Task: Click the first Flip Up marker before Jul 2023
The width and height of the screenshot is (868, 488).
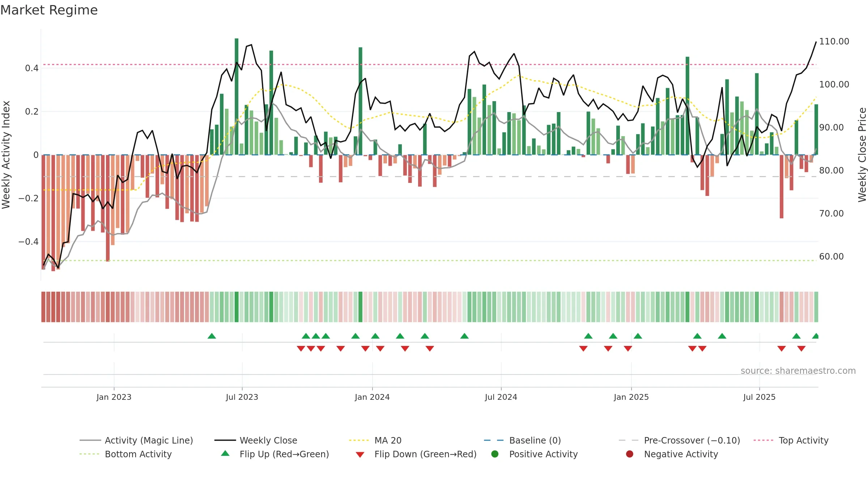Action: [212, 336]
